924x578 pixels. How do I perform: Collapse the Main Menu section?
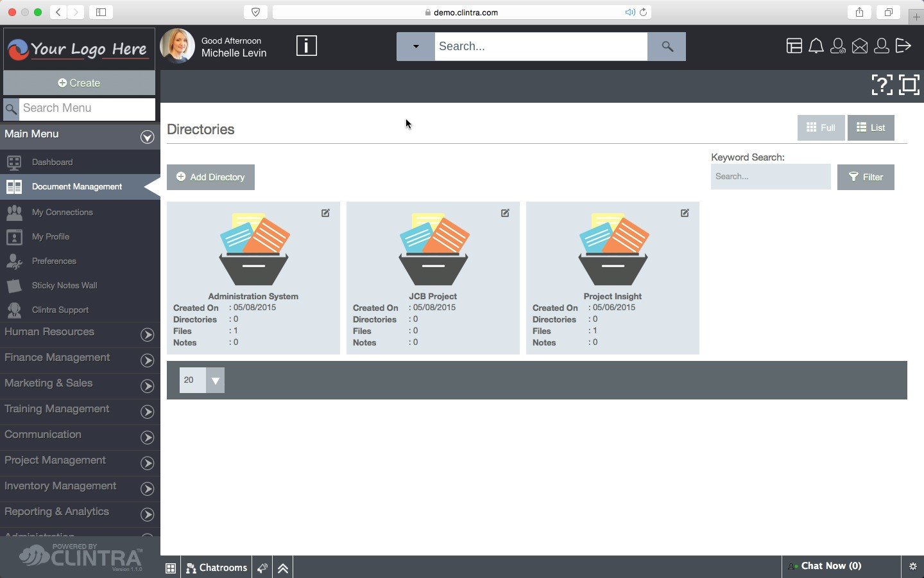(148, 137)
